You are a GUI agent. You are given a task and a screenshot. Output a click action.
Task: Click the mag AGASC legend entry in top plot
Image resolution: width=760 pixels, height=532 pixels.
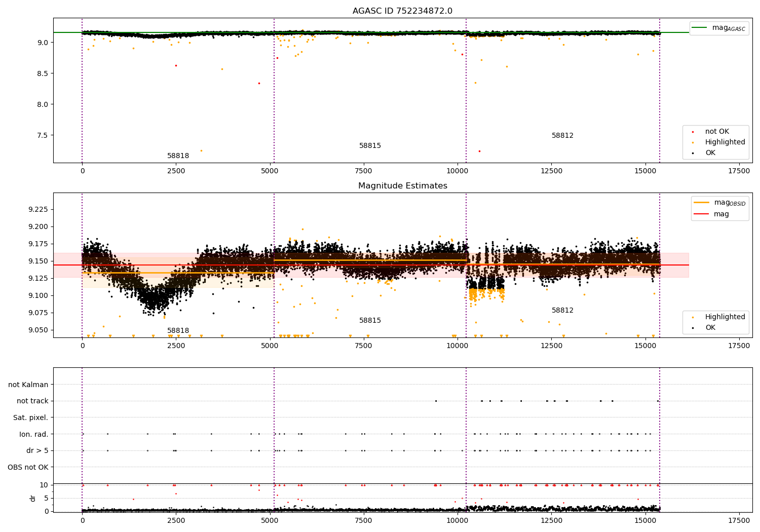click(718, 28)
